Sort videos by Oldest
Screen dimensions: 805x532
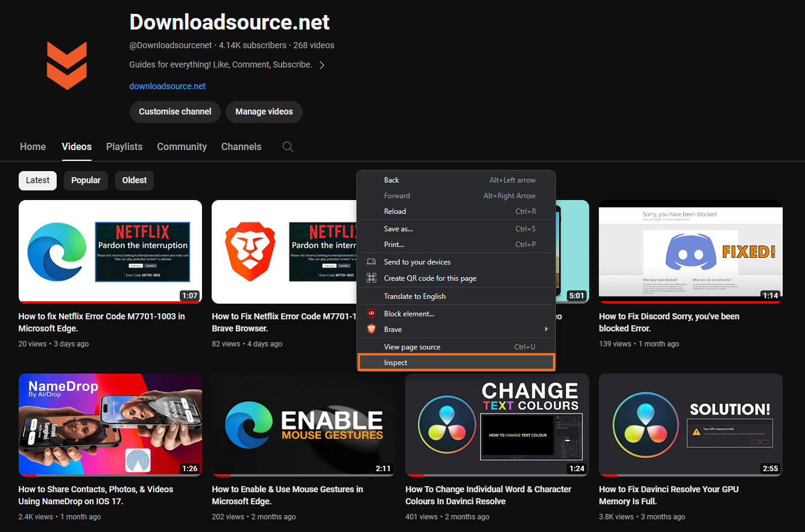click(x=134, y=180)
